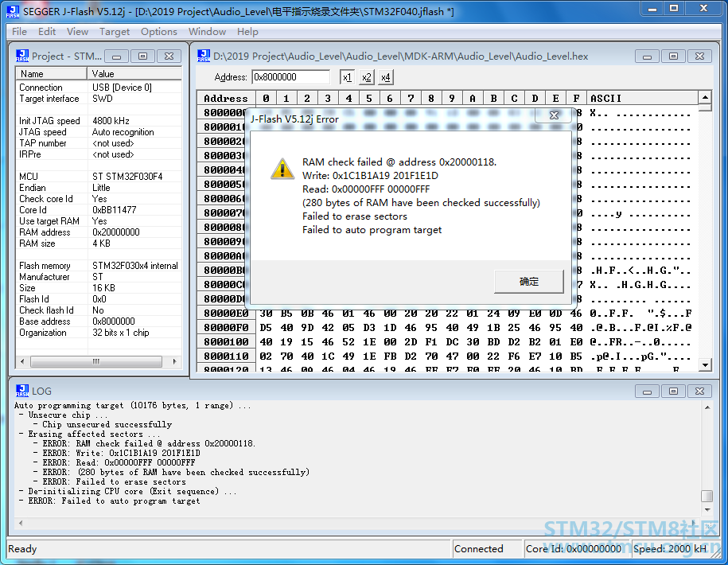Minimize the main J-Flash window
This screenshot has width=728, height=565.
pyautogui.click(x=652, y=9)
